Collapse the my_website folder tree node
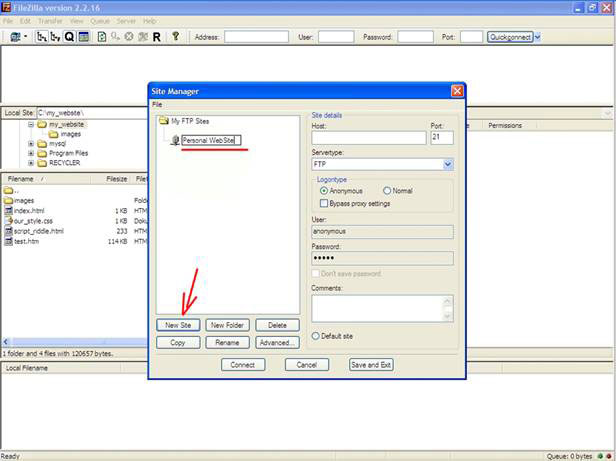 pyautogui.click(x=31, y=125)
